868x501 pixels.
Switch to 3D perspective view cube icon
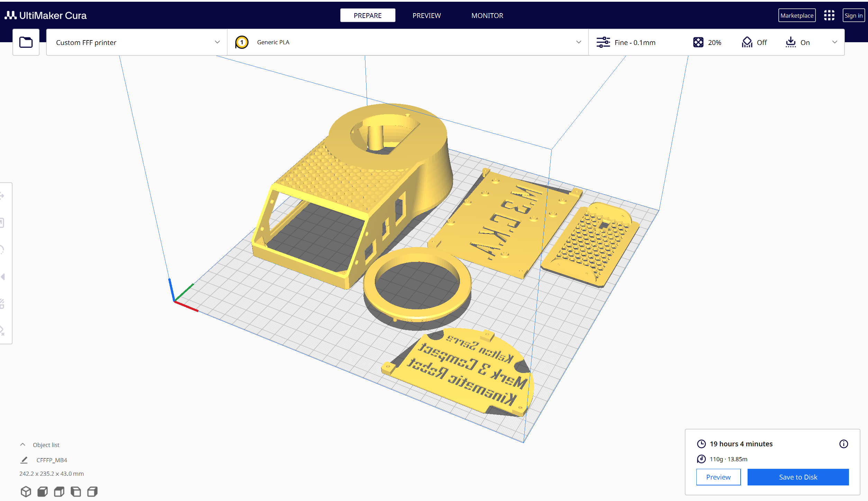26,491
